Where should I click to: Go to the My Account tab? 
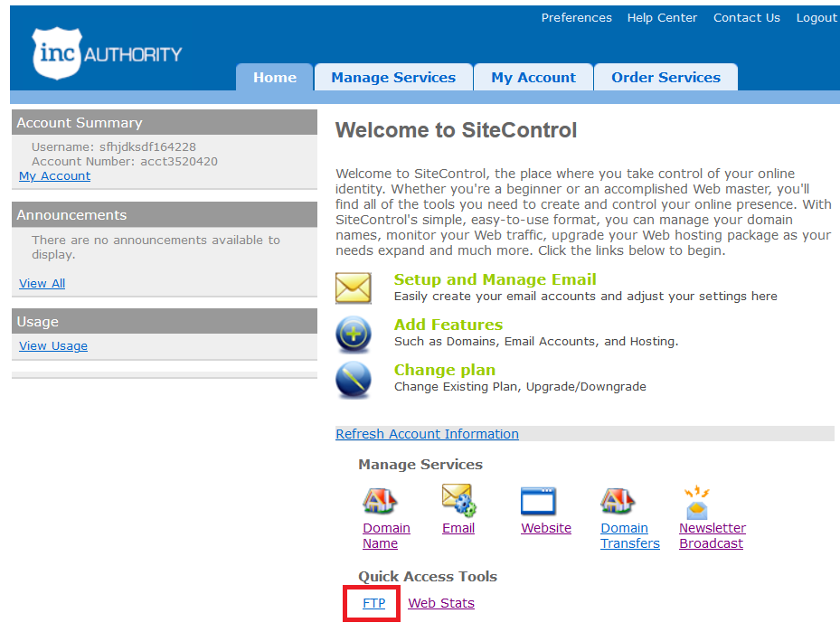pyautogui.click(x=533, y=77)
